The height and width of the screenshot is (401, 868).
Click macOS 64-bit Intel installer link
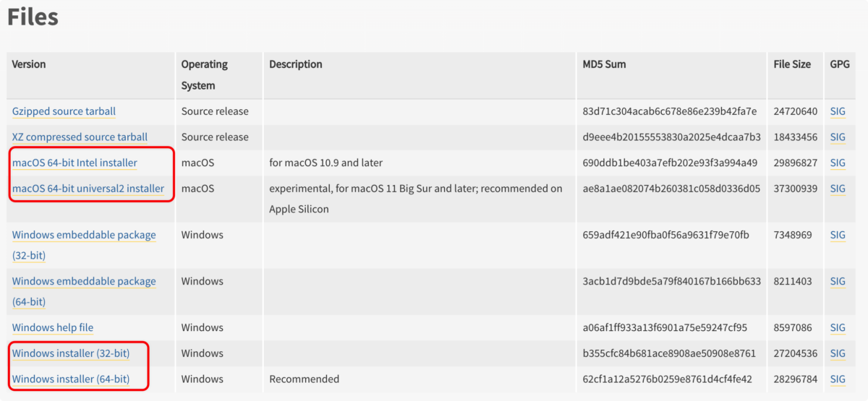75,163
